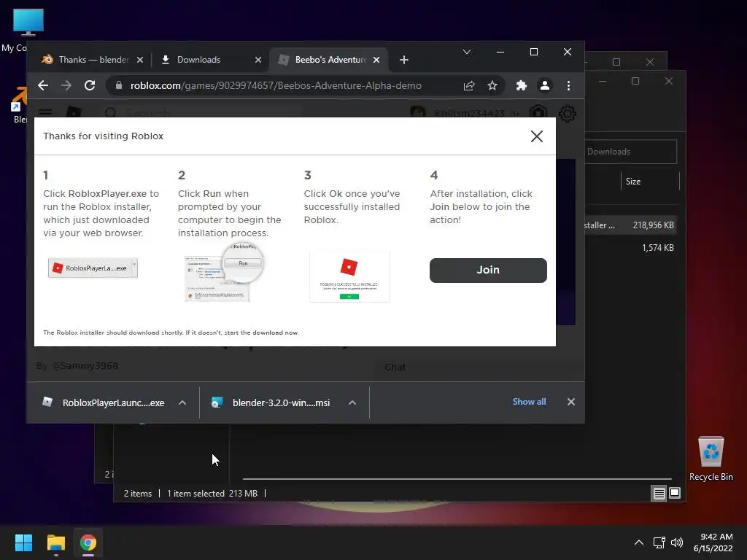Viewport: 747px width, 560px height.
Task: Open the RobloxPlayerLauncher.exe download item
Action: click(x=105, y=402)
